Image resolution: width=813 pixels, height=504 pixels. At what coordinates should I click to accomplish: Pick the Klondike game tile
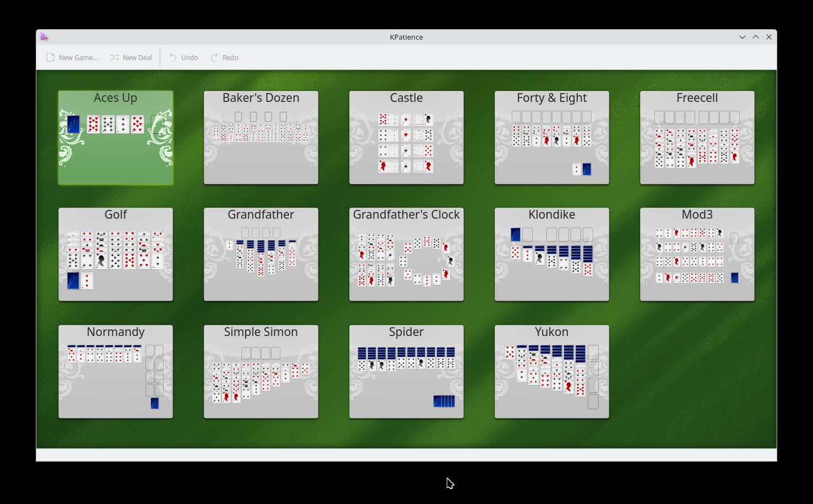(x=552, y=254)
